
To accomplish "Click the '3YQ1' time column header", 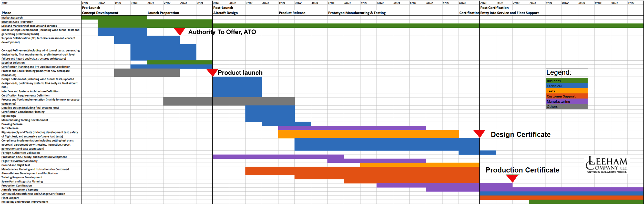I will point(216,3).
